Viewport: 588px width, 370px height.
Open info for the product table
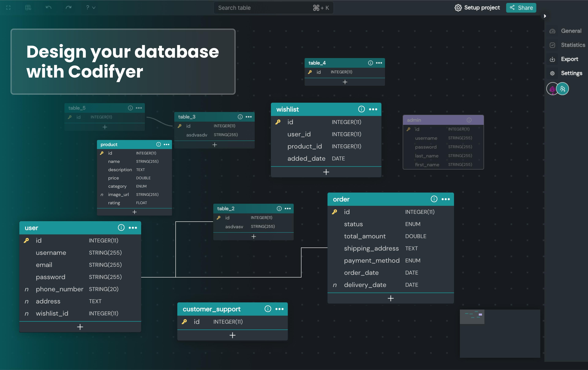pyautogui.click(x=158, y=144)
